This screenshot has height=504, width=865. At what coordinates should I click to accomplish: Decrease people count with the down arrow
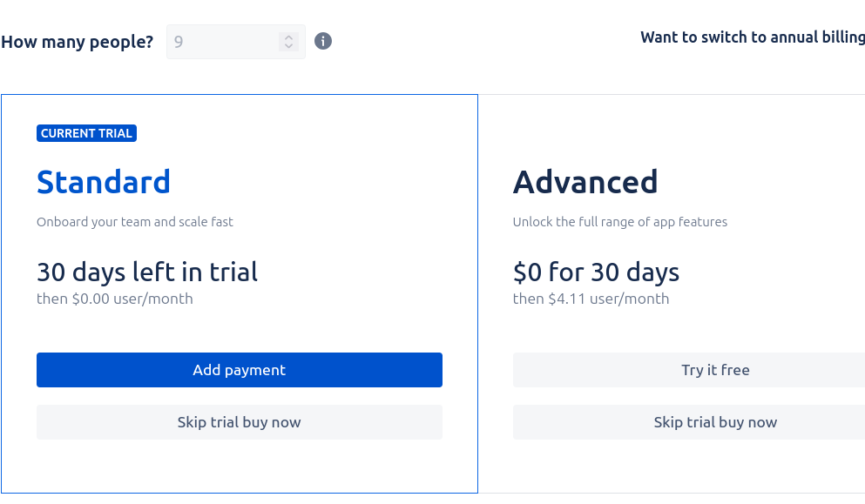(288, 46)
